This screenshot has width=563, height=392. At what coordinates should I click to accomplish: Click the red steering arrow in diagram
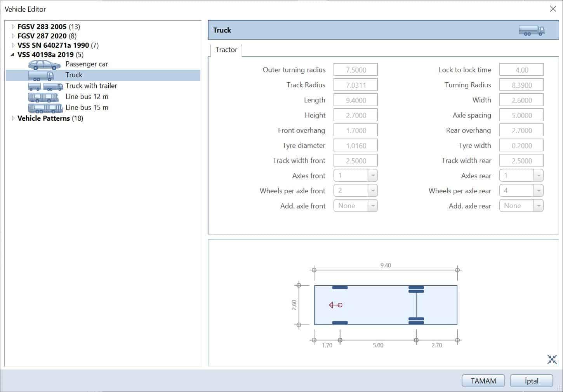(335, 305)
